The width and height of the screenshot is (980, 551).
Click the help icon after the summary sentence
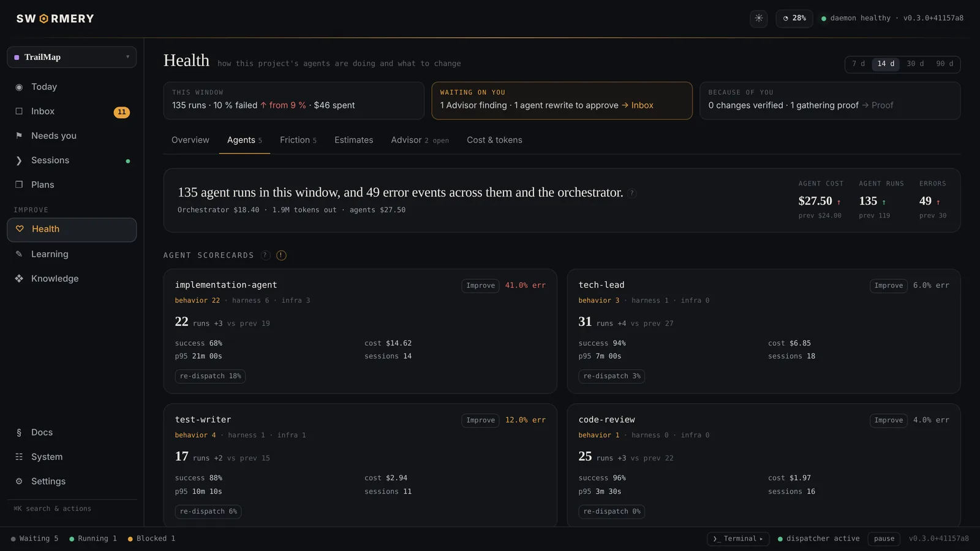pos(632,193)
